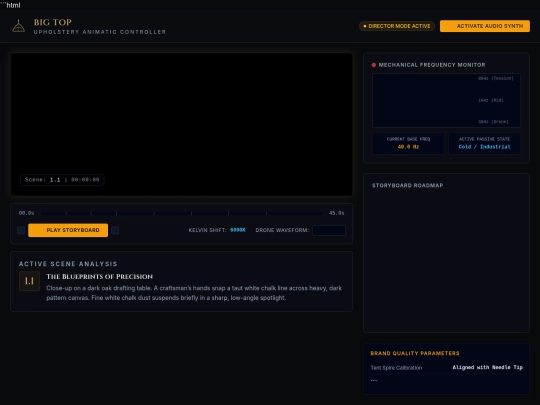This screenshot has height=405, width=540.
Task: Click the Mechanical Frequency Monitor title
Action: [x=432, y=65]
